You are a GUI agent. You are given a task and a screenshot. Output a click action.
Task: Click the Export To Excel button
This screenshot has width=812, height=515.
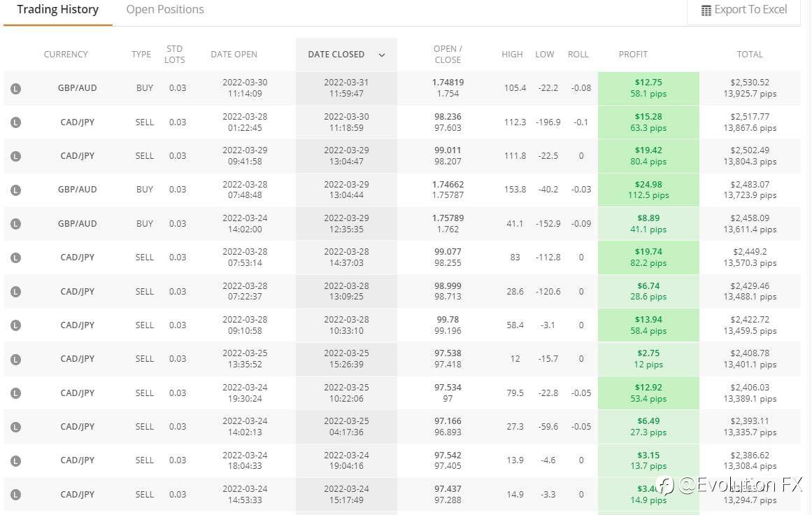pyautogui.click(x=743, y=10)
